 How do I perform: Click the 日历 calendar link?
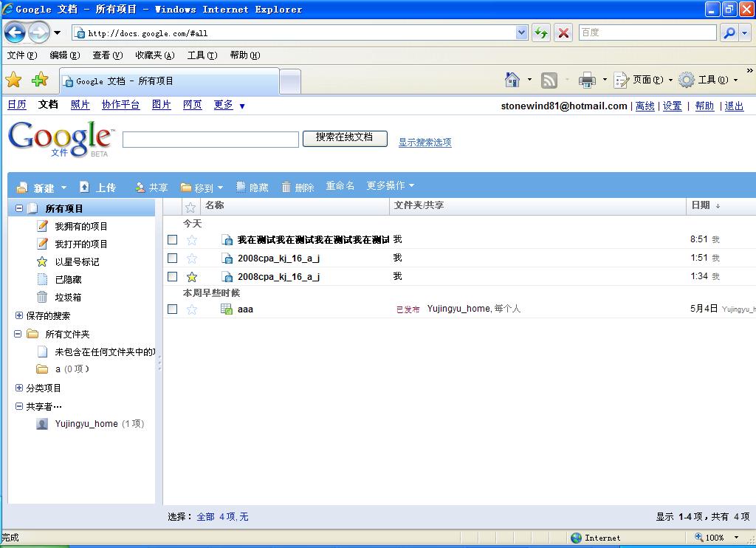point(17,105)
